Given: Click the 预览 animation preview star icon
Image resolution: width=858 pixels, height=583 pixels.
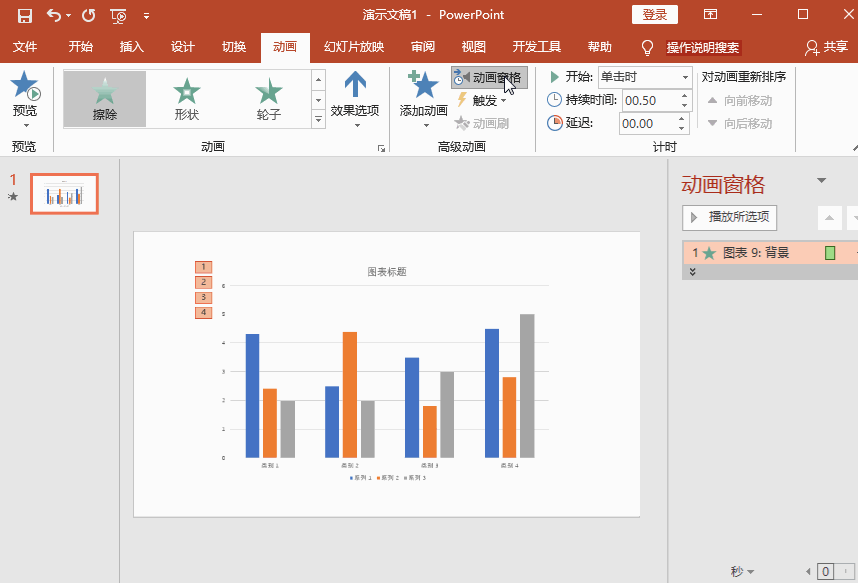Looking at the screenshot, I should click(x=25, y=85).
